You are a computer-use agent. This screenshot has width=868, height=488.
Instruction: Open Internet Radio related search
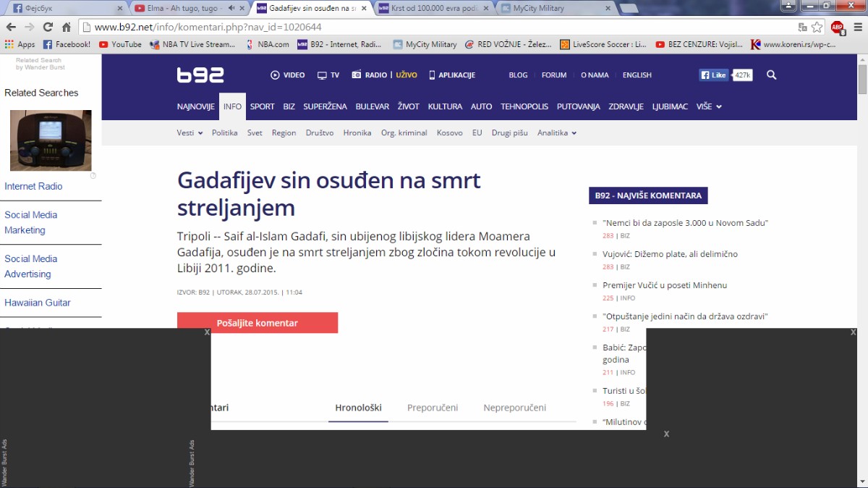(x=33, y=186)
